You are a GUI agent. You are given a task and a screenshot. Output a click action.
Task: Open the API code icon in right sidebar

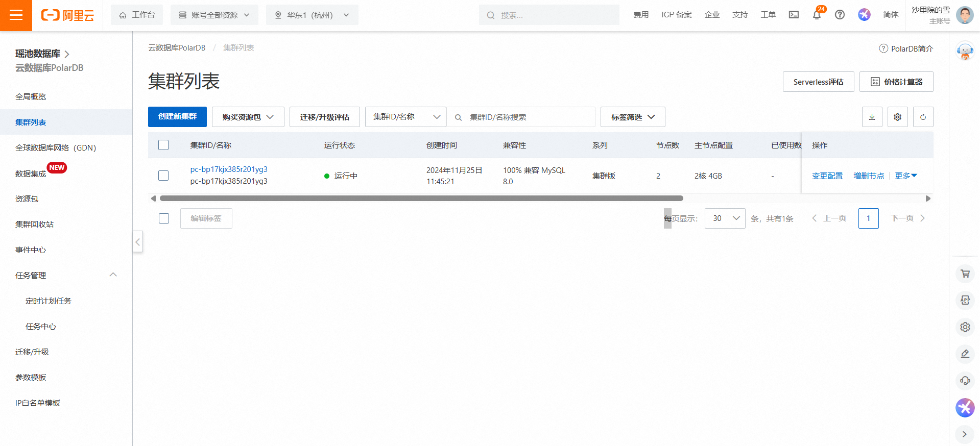pyautogui.click(x=965, y=300)
